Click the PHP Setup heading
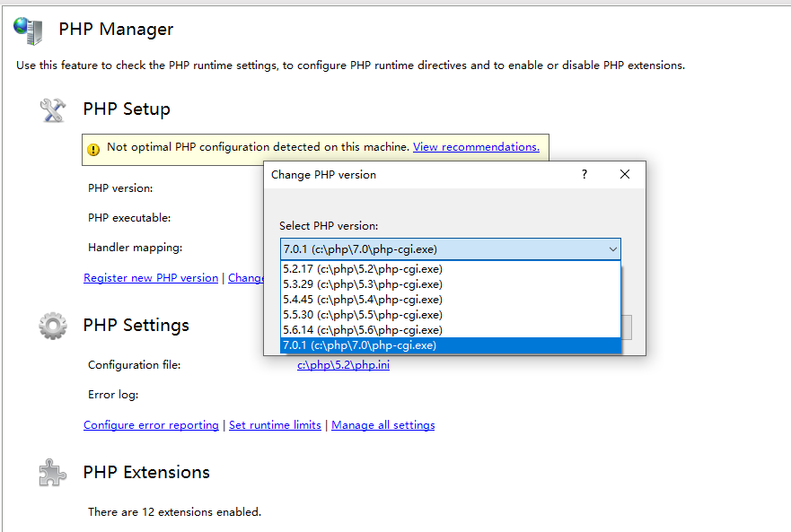Viewport: 791px width, 532px height. pos(127,109)
